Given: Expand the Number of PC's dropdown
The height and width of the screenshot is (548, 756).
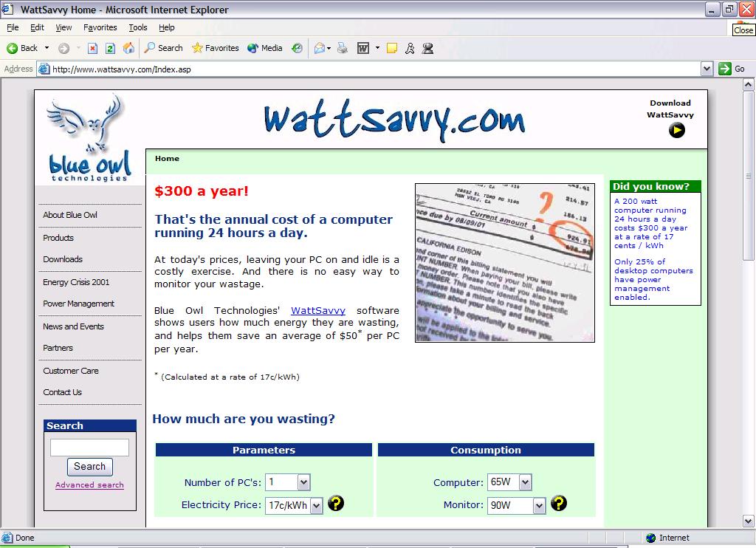Looking at the screenshot, I should 303,482.
